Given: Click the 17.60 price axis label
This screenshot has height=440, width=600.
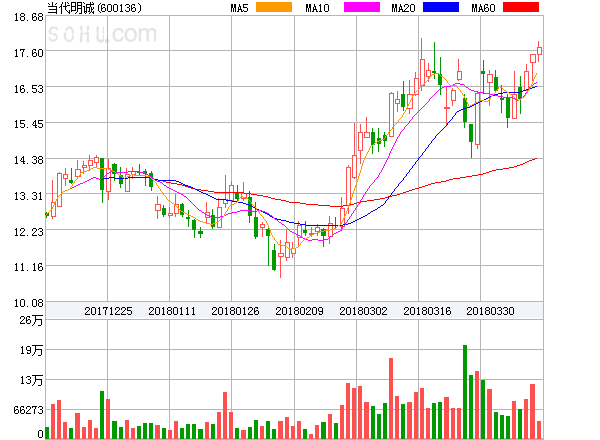Looking at the screenshot, I should click(29, 53).
